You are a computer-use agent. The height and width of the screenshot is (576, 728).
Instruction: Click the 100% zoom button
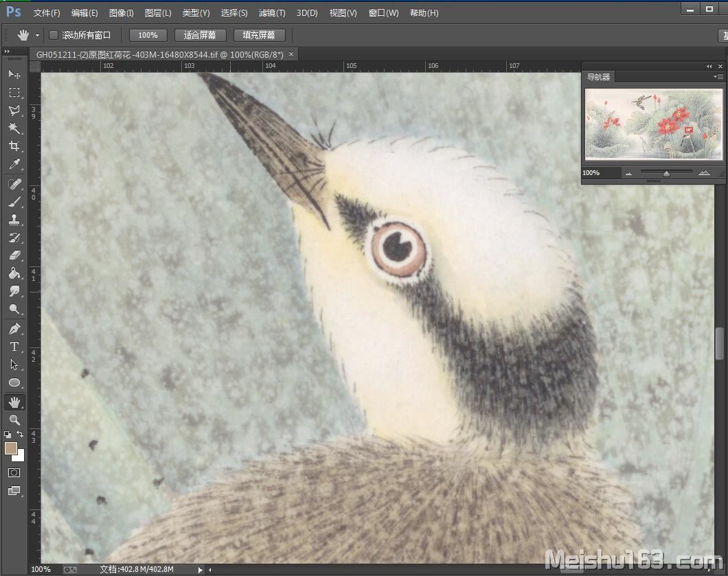point(148,35)
